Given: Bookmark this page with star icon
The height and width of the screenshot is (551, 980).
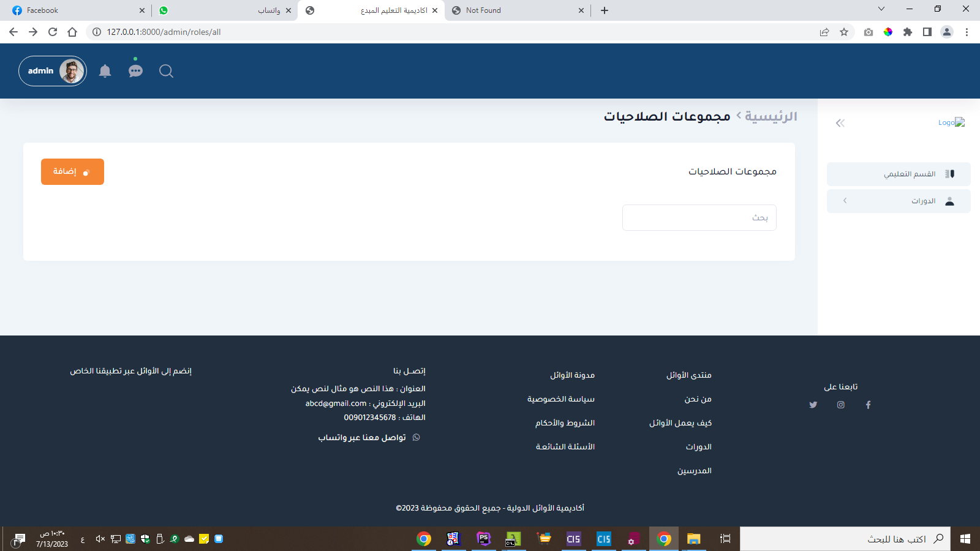Looking at the screenshot, I should click(844, 32).
